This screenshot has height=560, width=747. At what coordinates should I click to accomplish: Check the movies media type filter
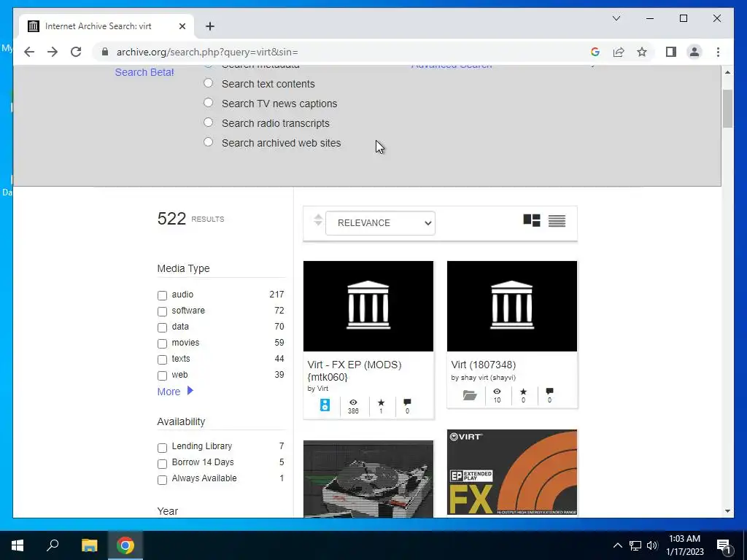(x=162, y=344)
